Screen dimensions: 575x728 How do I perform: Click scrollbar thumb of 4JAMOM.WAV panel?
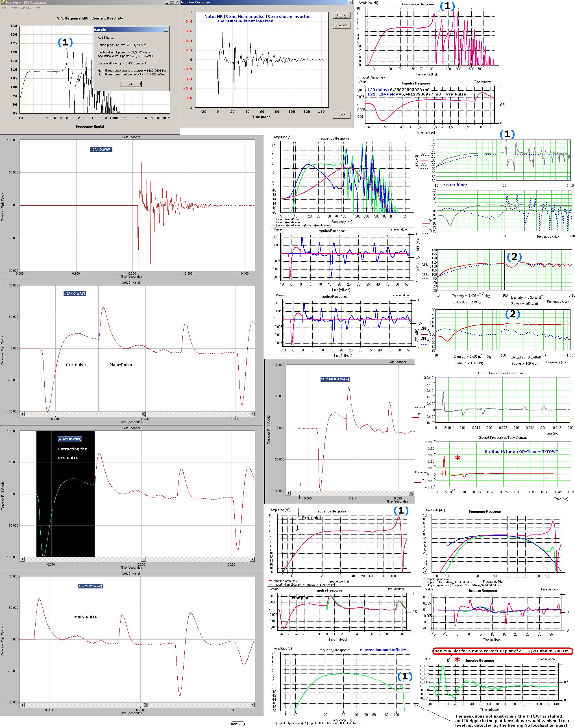pos(146,705)
